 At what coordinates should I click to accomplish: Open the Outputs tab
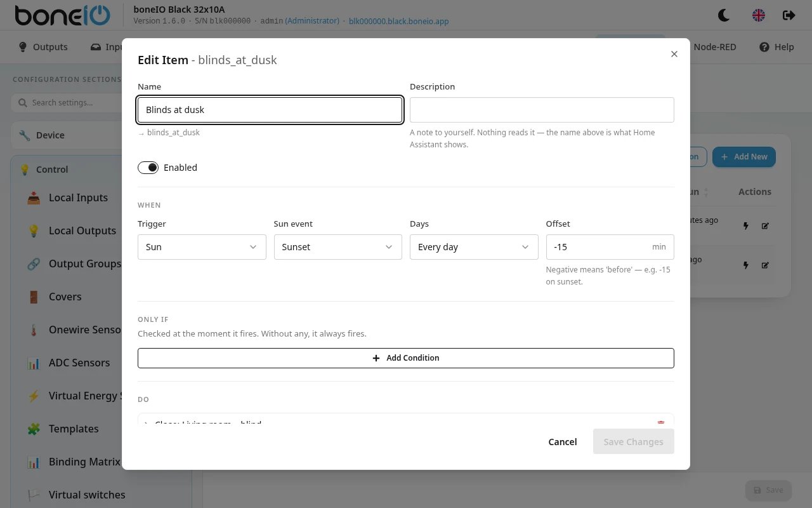tap(43, 47)
